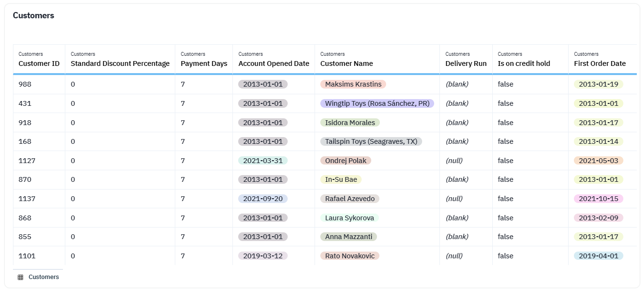This screenshot has width=644, height=292.
Task: Click the 2019-04-01 first order date
Action: coord(598,256)
